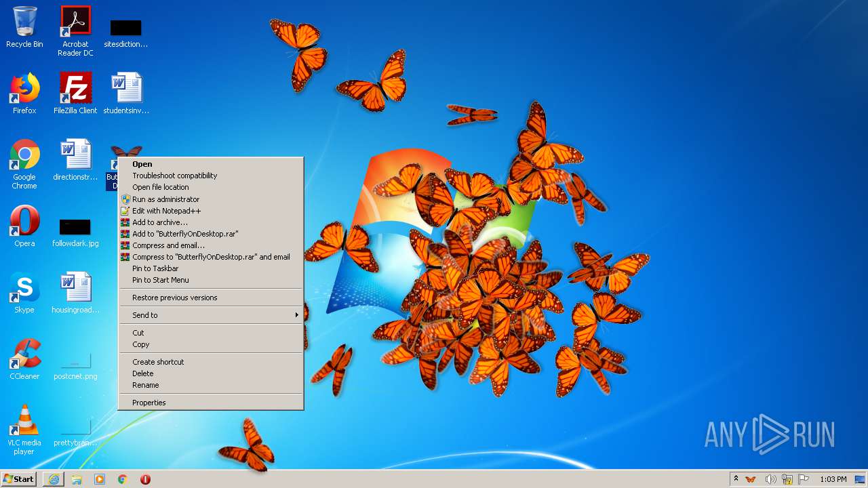Image resolution: width=868 pixels, height=488 pixels.
Task: Select the sitesdiction file icon
Action: tap(125, 33)
